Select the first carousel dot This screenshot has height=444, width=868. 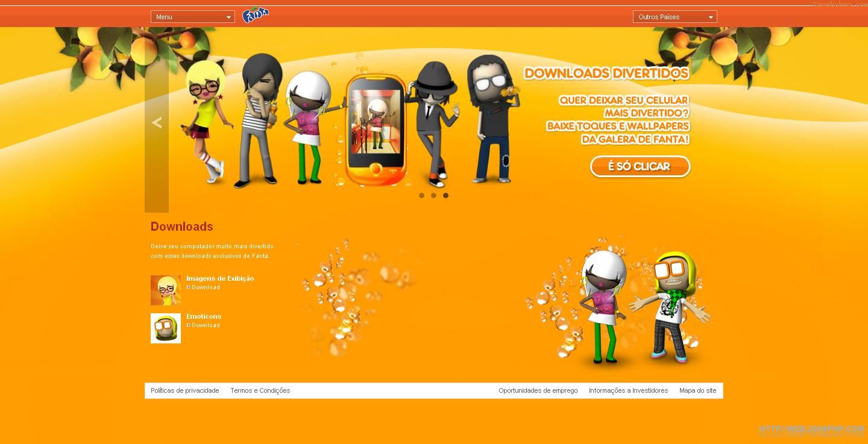(421, 195)
